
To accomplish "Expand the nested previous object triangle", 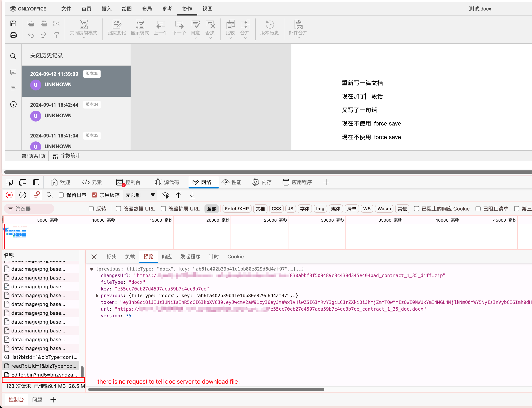I will coord(97,296).
